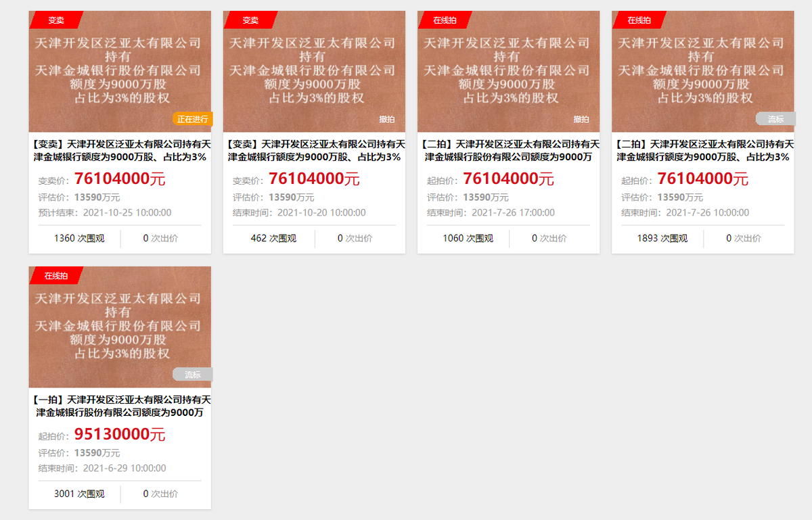Click the 变卖 tag on the 2021-10-20 listing
The width and height of the screenshot is (812, 520).
tap(250, 20)
